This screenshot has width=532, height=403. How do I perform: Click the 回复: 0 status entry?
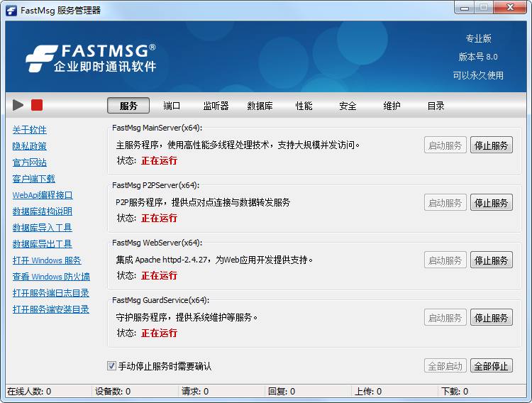[x=282, y=392]
